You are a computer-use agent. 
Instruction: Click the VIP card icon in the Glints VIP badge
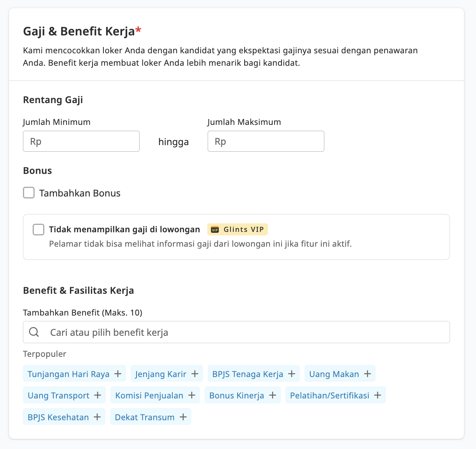click(214, 229)
